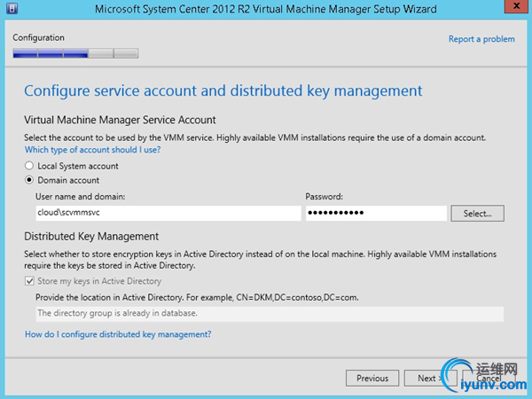Image resolution: width=532 pixels, height=399 pixels.
Task: Click the Select... button
Action: (x=477, y=214)
